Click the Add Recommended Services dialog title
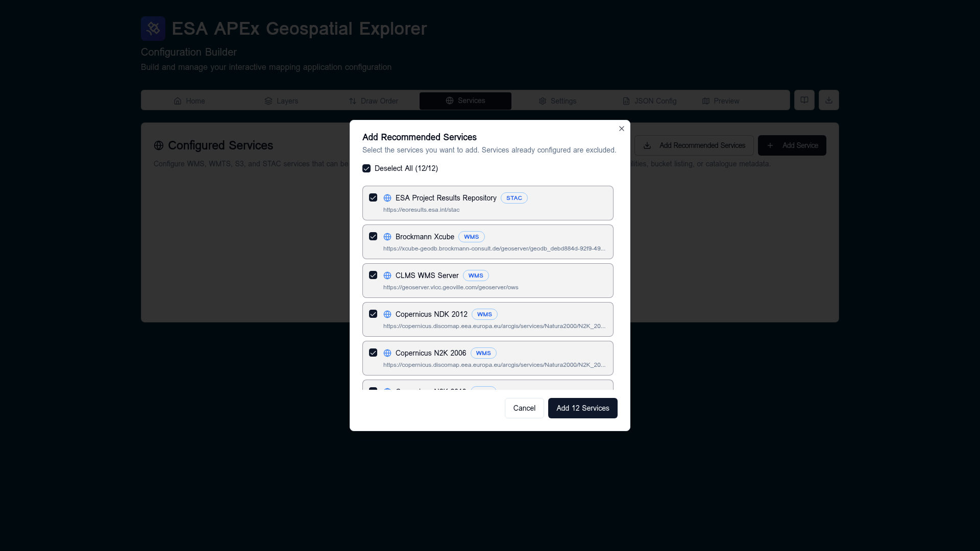 click(420, 137)
